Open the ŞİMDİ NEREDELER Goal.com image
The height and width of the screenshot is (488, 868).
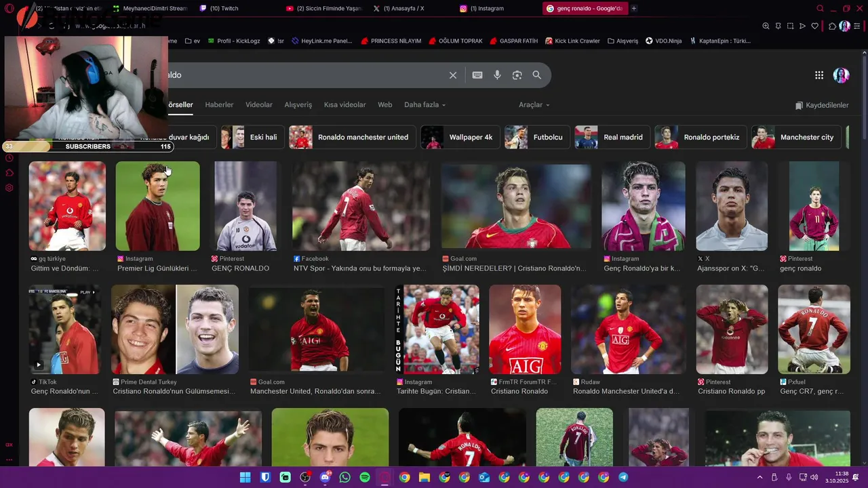coord(516,206)
